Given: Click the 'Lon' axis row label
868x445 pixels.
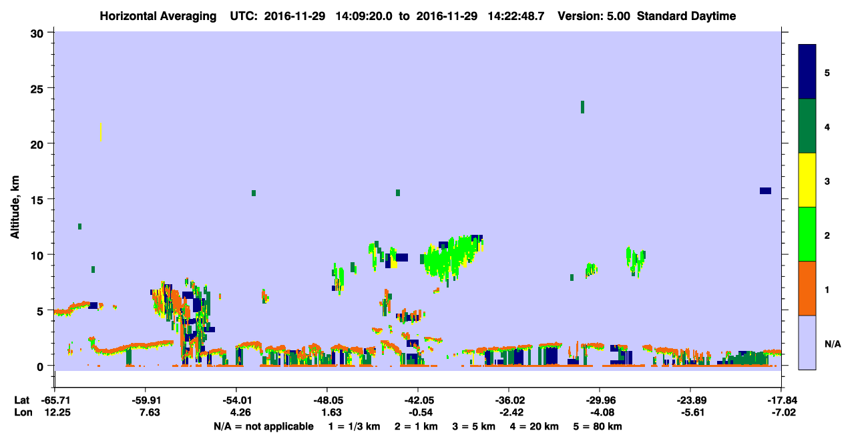Looking at the screenshot, I should tap(22, 413).
